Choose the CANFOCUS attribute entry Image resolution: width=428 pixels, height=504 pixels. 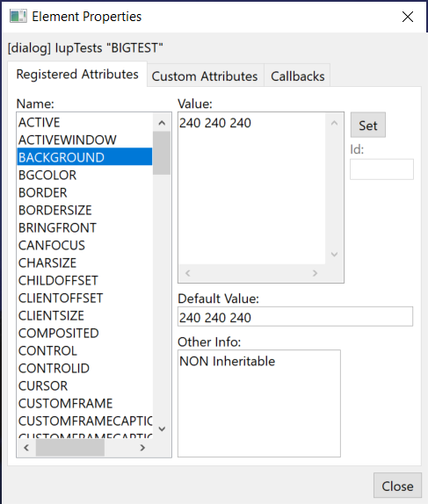(85, 245)
